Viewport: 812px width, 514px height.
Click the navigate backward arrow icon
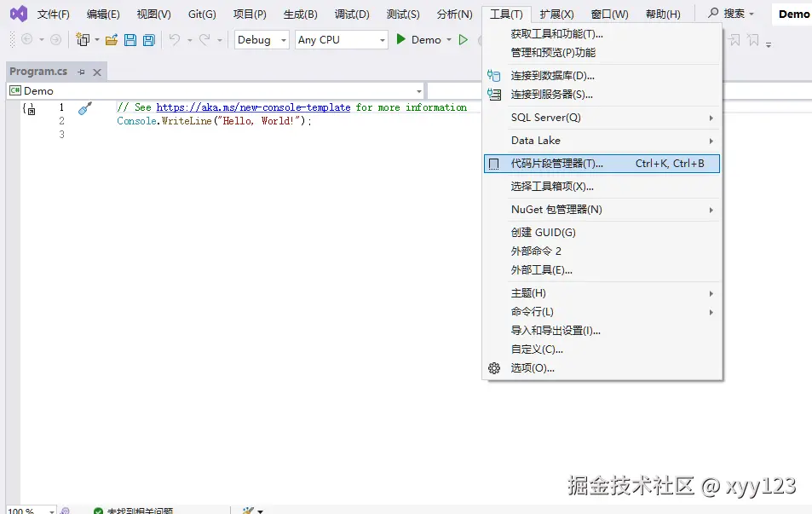coord(27,39)
